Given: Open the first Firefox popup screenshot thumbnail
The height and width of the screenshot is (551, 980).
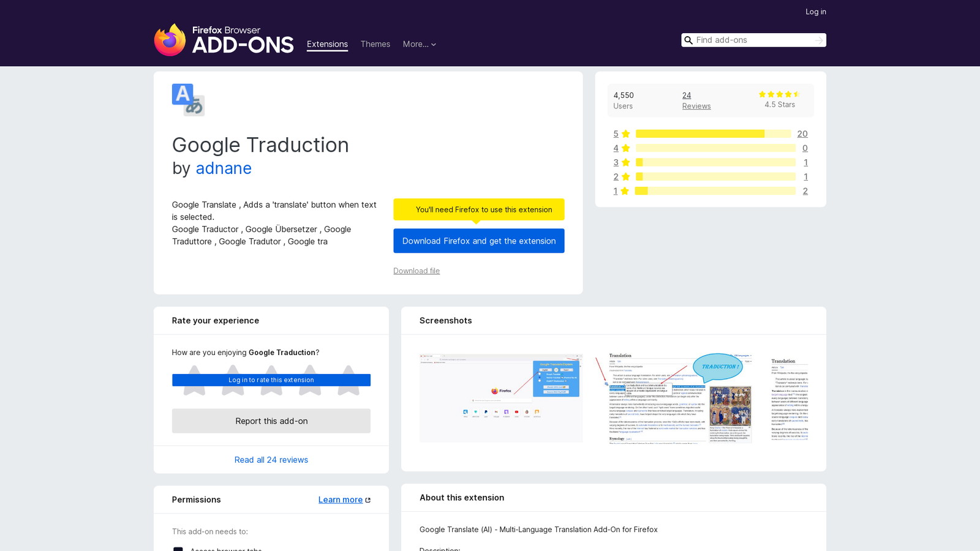Looking at the screenshot, I should point(501,398).
